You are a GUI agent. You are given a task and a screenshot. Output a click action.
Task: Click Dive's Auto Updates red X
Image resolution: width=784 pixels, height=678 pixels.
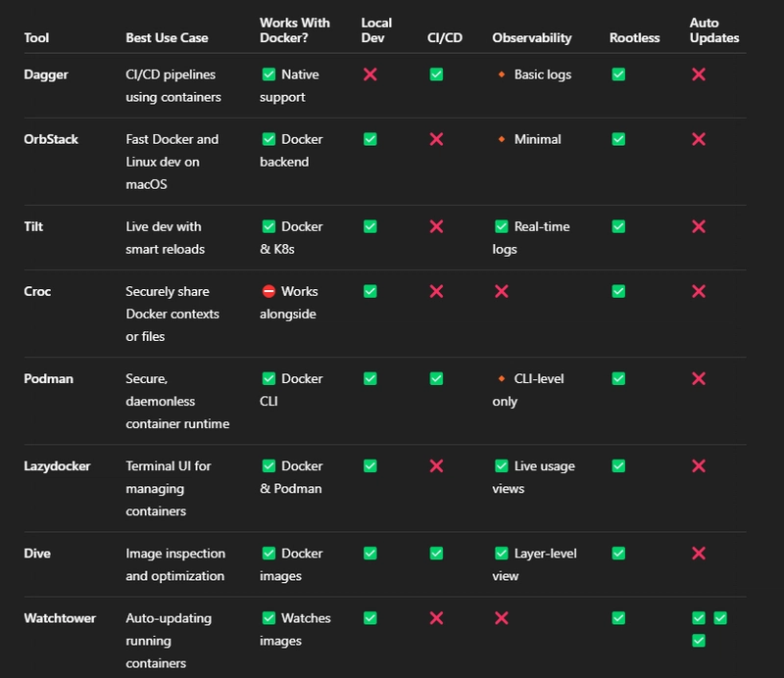tap(699, 553)
